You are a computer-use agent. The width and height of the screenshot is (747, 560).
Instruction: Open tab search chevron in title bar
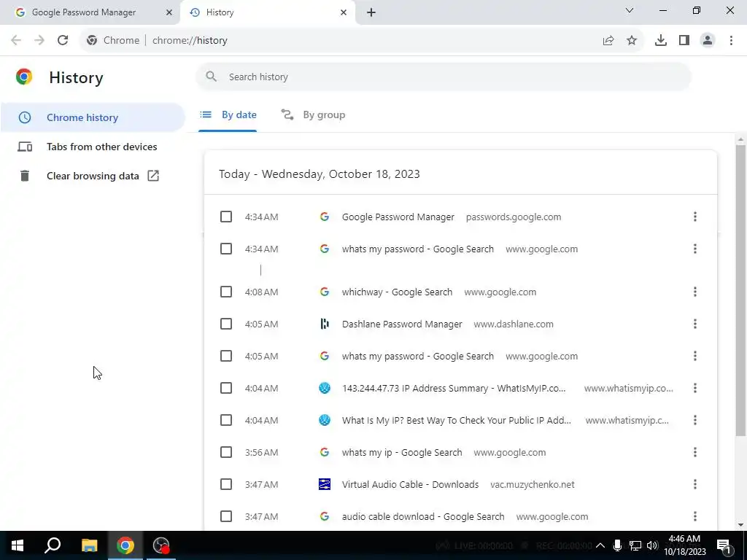(x=630, y=10)
